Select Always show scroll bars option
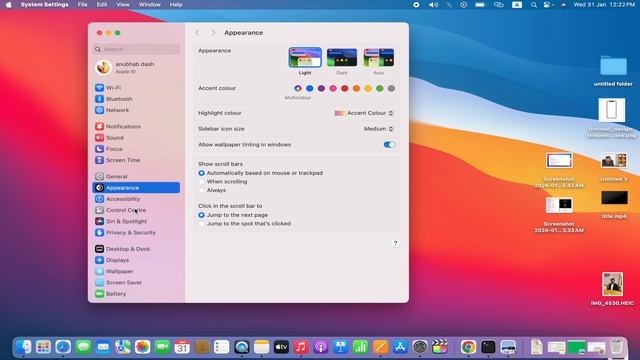The height and width of the screenshot is (360, 640). pyautogui.click(x=201, y=190)
